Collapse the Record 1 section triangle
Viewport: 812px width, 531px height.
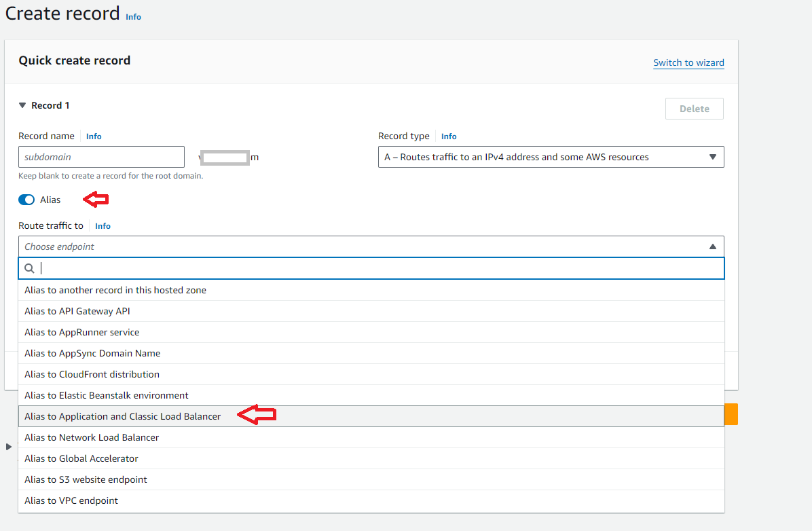(22, 106)
